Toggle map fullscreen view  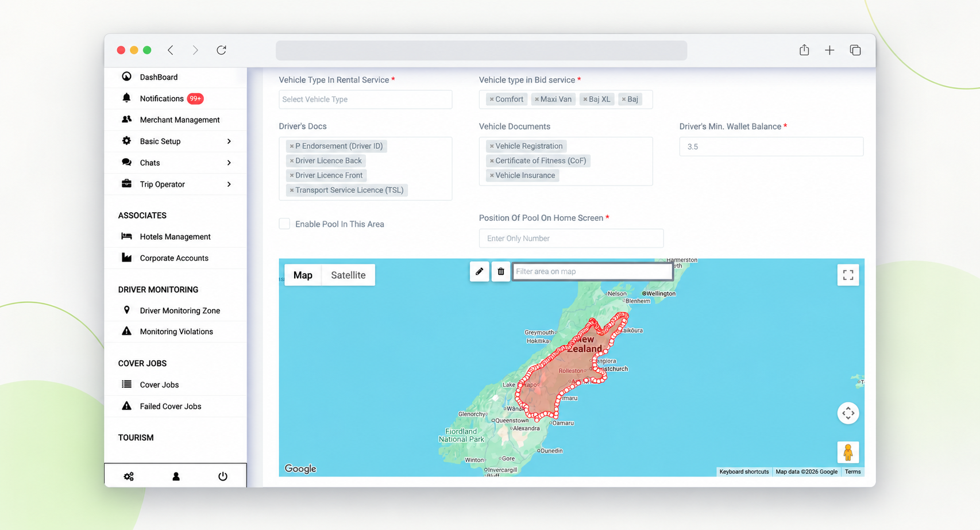click(x=848, y=275)
